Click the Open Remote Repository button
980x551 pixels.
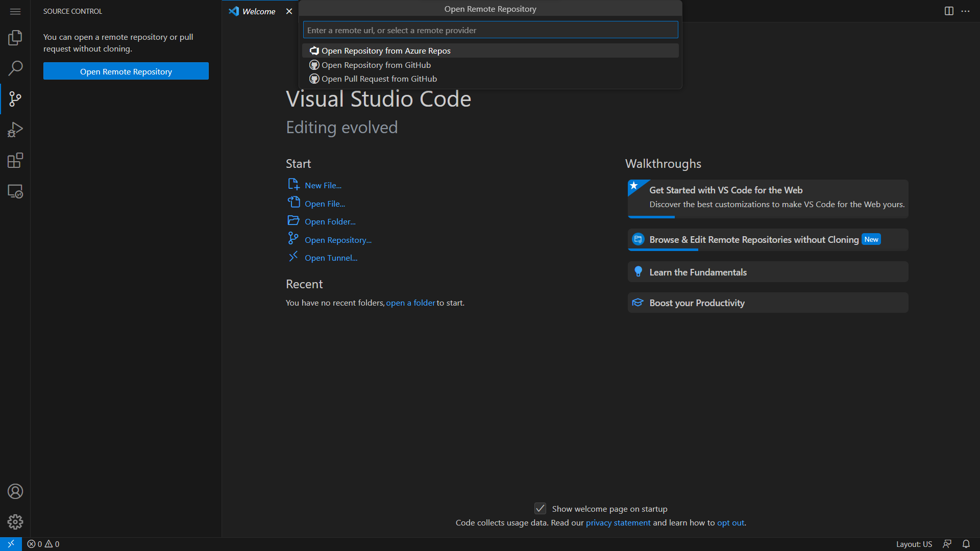[x=126, y=71]
